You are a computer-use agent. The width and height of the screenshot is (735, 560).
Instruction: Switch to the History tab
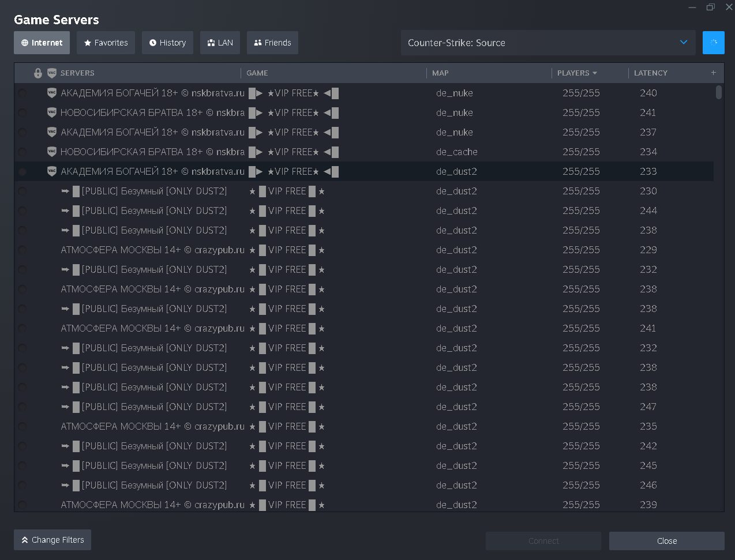pyautogui.click(x=167, y=43)
